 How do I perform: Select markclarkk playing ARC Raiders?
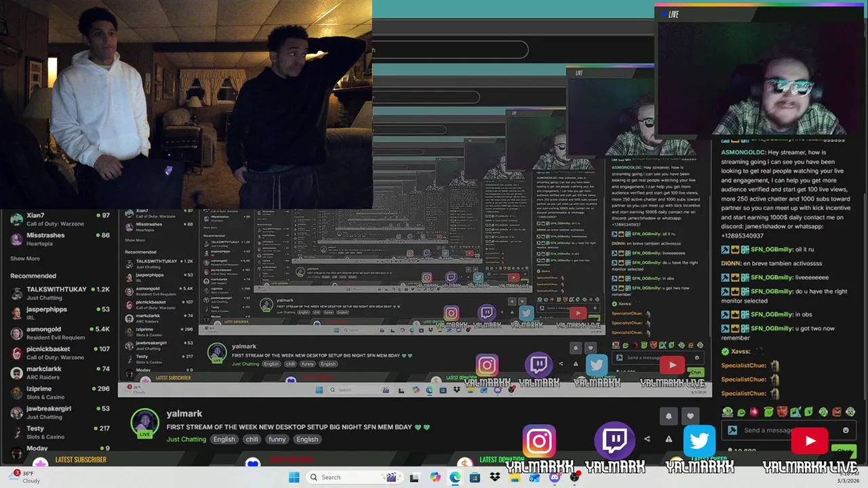pyautogui.click(x=60, y=373)
